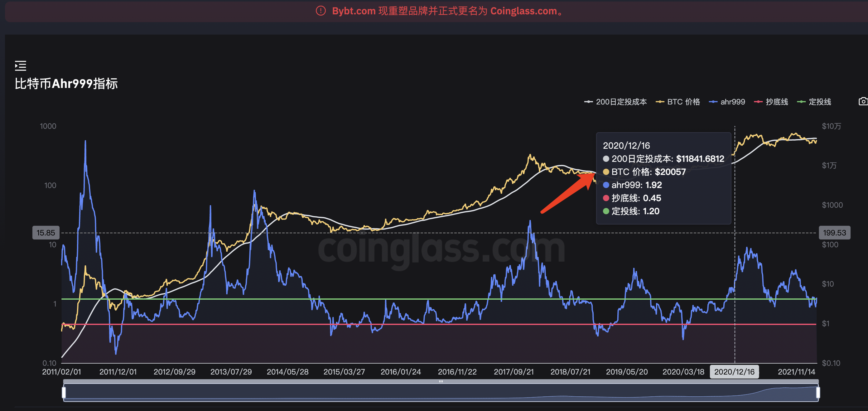Click the sidebar menu collapse icon
The height and width of the screenshot is (411, 868).
click(x=21, y=66)
